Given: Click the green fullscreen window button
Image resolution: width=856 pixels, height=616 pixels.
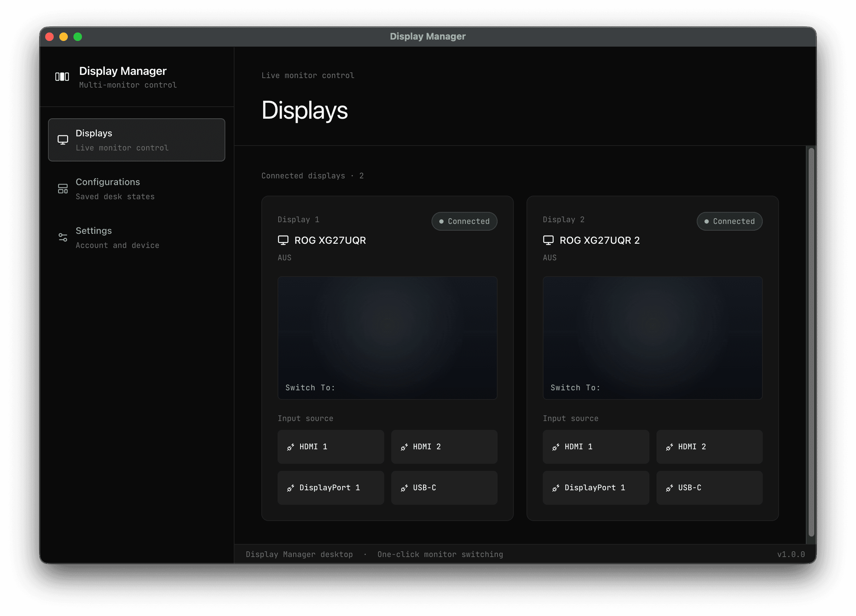Looking at the screenshot, I should 78,37.
